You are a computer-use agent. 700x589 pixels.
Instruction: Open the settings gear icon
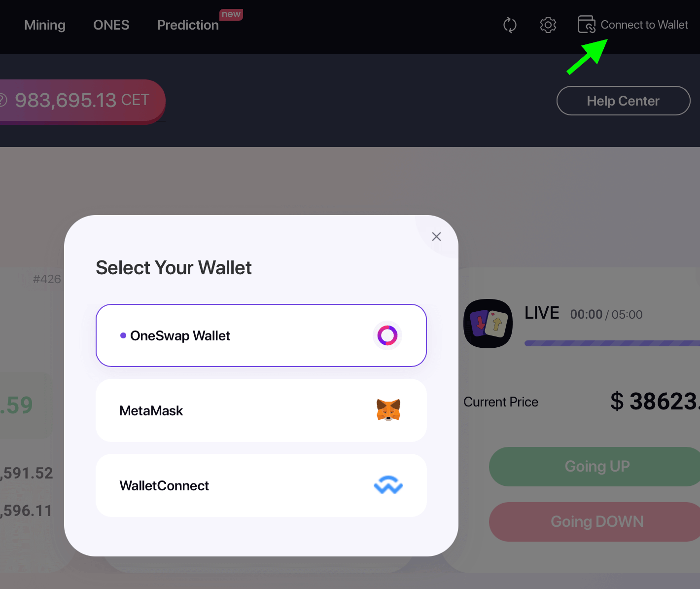pyautogui.click(x=548, y=25)
